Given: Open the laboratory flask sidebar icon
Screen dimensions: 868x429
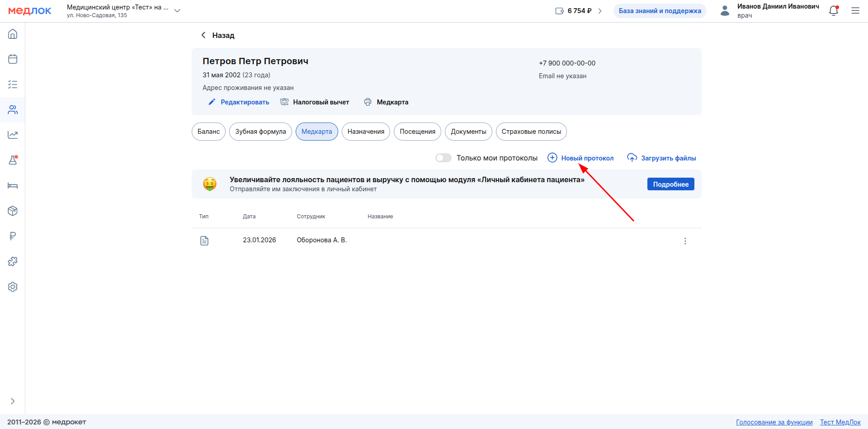Looking at the screenshot, I should coord(13,160).
